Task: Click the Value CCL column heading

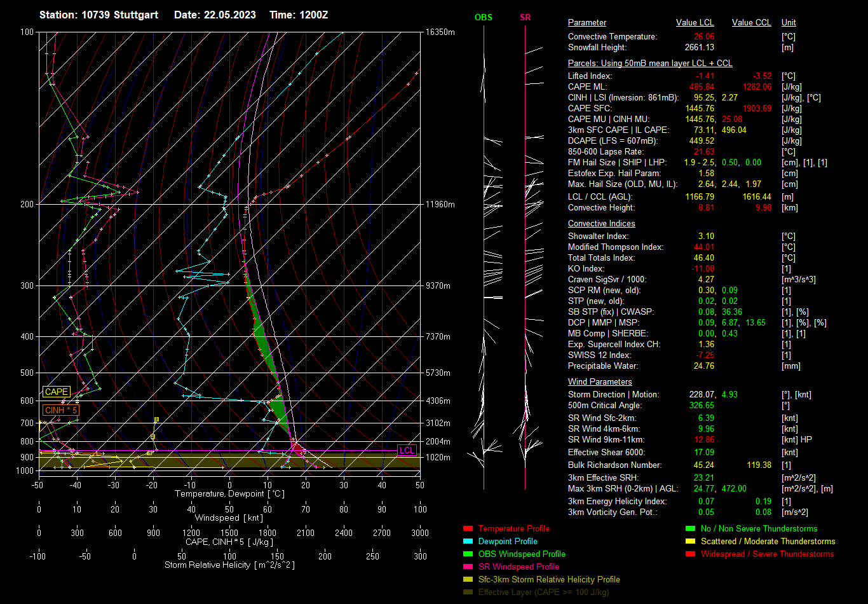Action: [x=752, y=23]
